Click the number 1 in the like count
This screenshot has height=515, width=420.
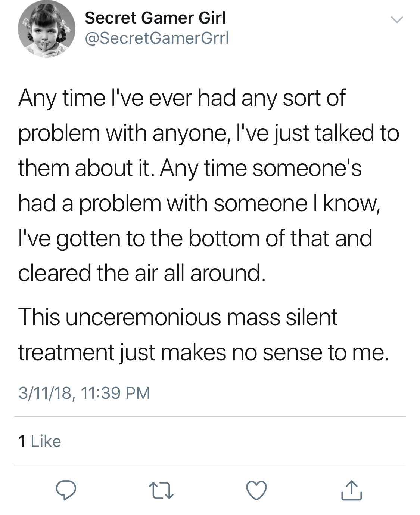[22, 441]
